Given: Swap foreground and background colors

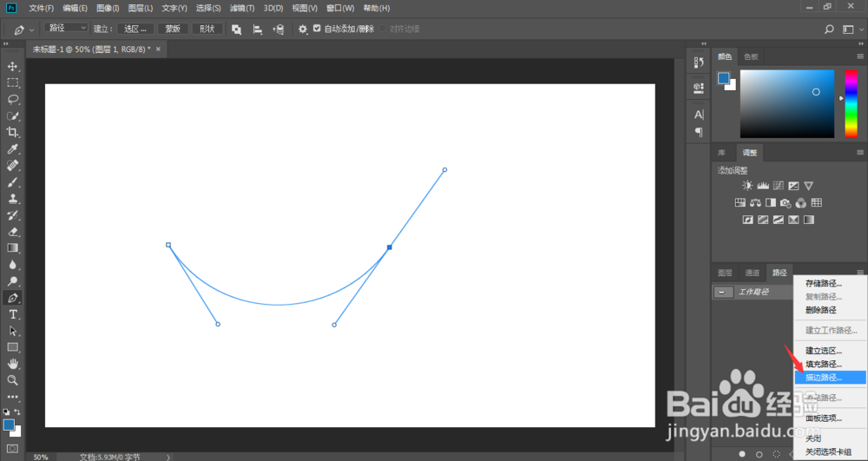Looking at the screenshot, I should click(17, 412).
